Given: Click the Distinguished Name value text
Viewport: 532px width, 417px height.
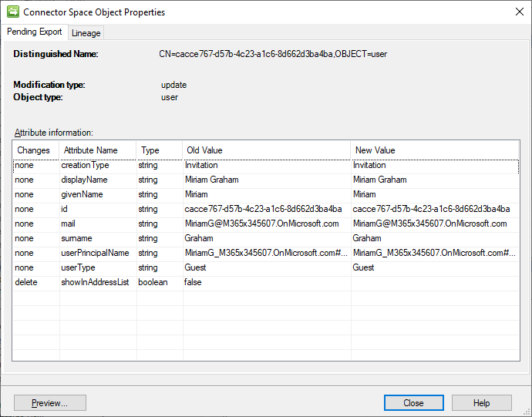Looking at the screenshot, I should pyautogui.click(x=273, y=54).
